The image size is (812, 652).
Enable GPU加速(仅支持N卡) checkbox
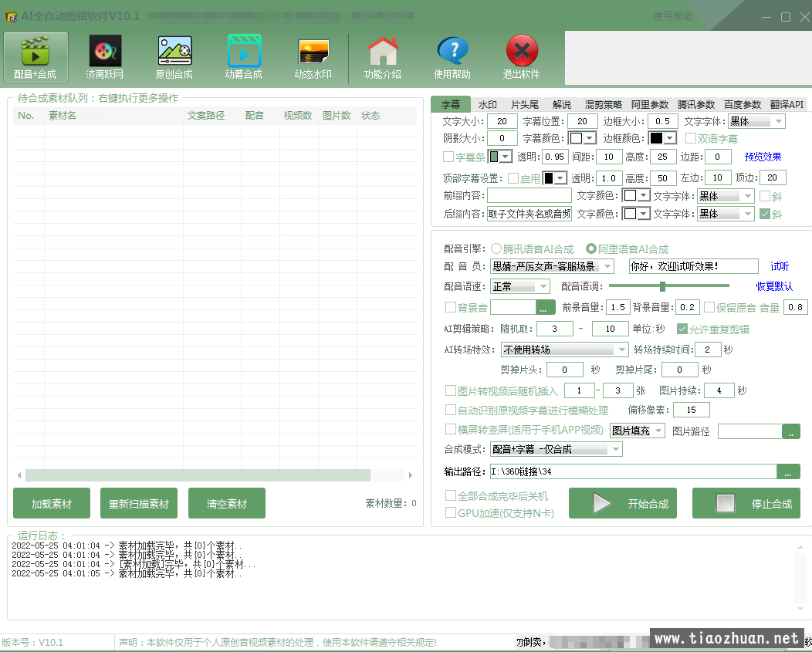point(451,512)
